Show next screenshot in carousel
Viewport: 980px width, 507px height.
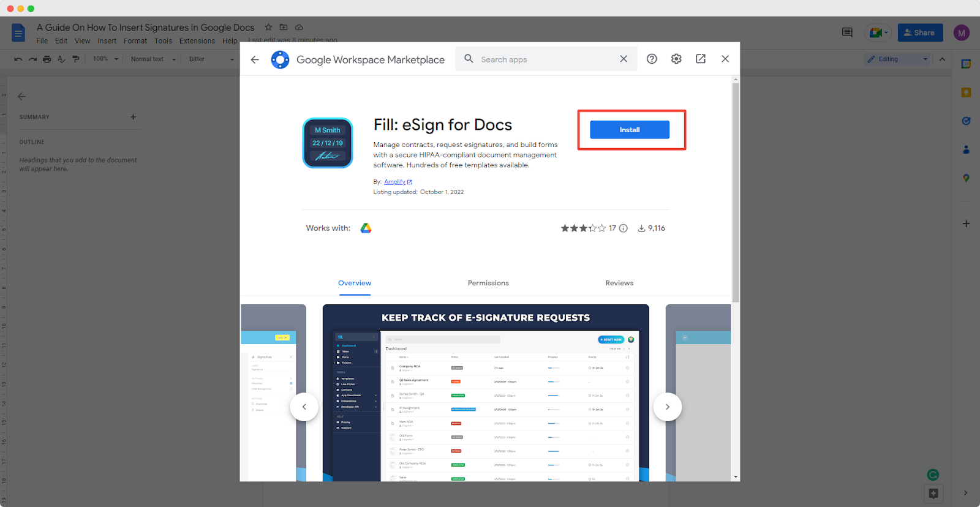(x=668, y=407)
